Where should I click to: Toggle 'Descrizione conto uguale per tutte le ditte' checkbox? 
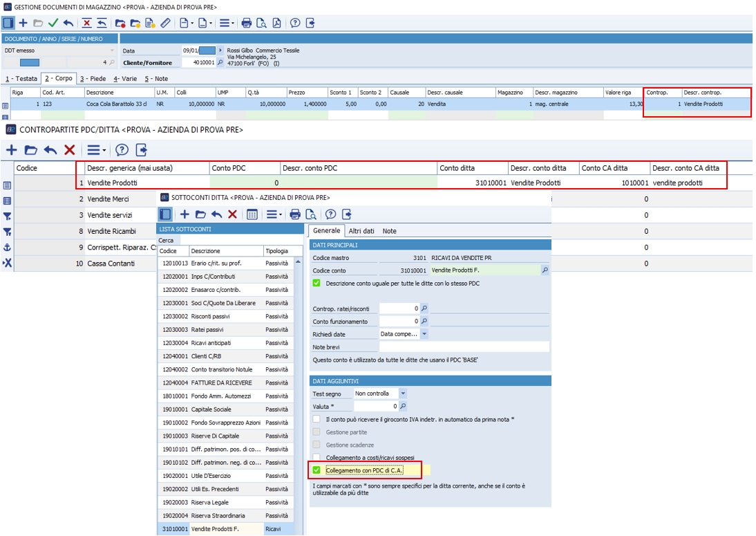317,283
